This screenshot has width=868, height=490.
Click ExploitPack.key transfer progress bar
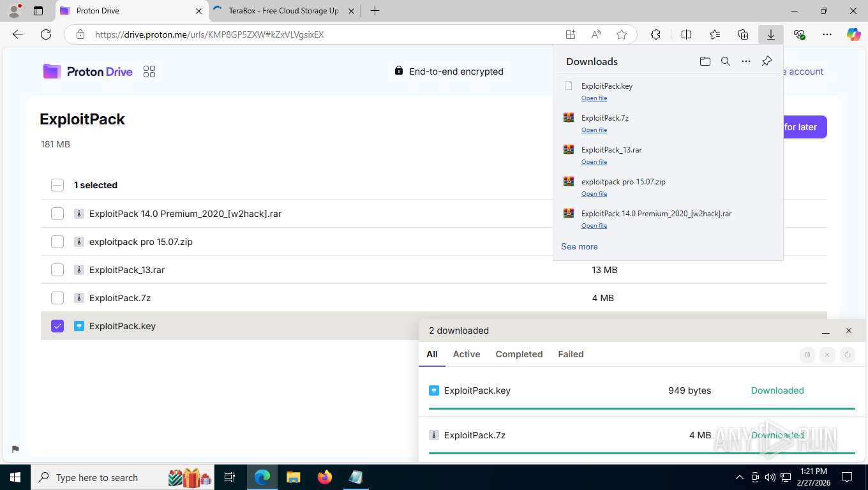(x=642, y=408)
